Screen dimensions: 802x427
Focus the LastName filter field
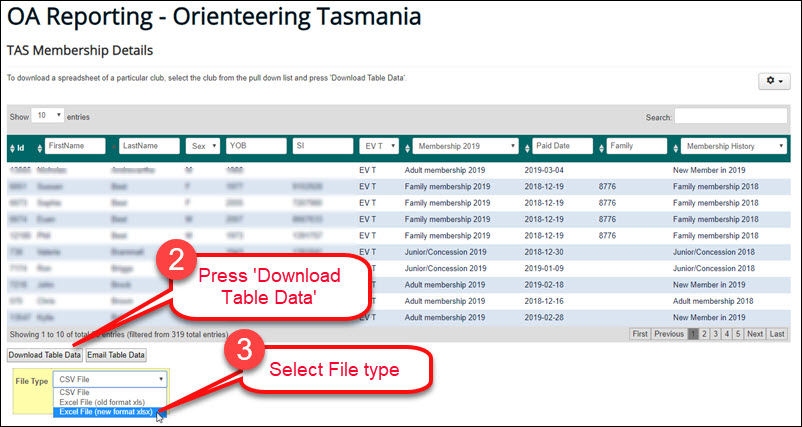[149, 146]
